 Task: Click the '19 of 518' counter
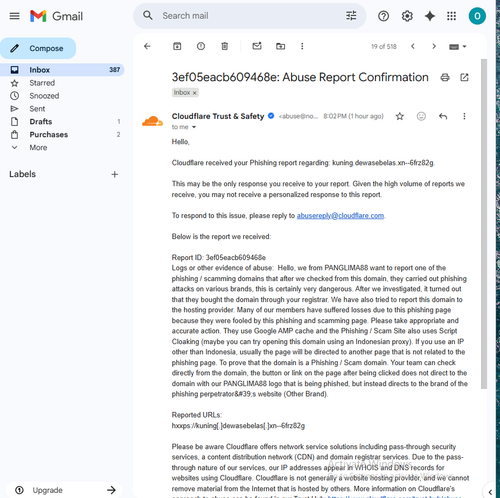384,46
